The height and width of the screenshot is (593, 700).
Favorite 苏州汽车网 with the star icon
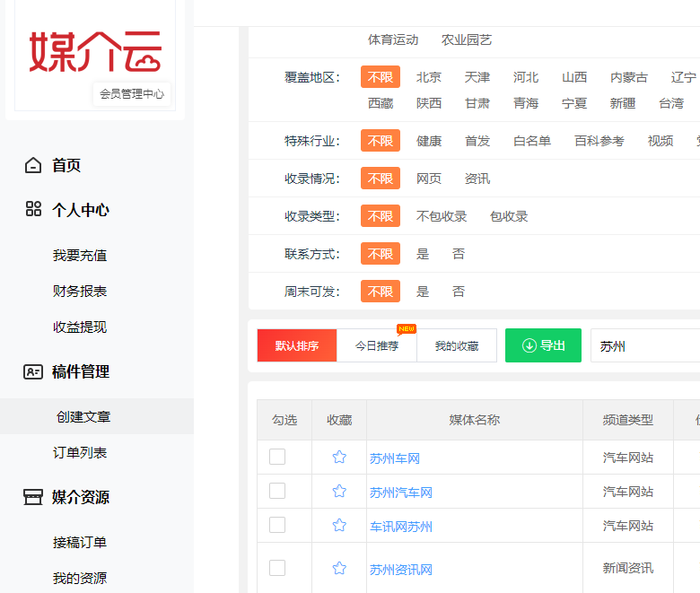(339, 492)
